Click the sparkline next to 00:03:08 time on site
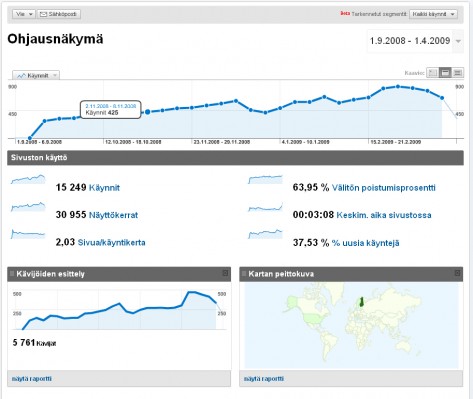The image size is (473, 399). [265, 207]
